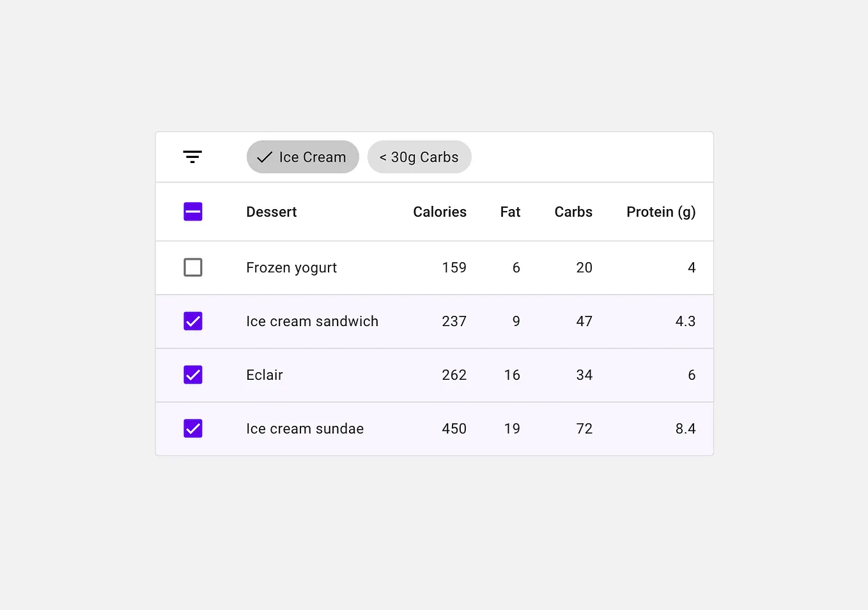Uncheck the Ice cream sundae checkbox
868x610 pixels.
[x=193, y=428]
